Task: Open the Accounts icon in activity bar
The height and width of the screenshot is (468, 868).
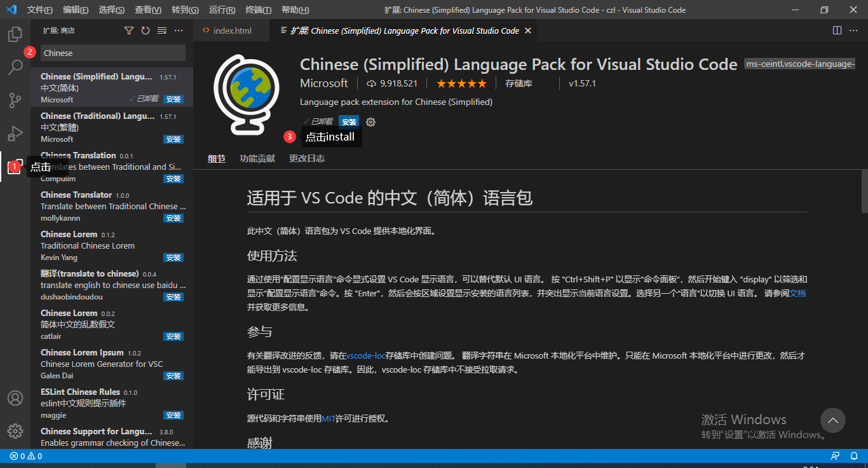Action: (15, 398)
